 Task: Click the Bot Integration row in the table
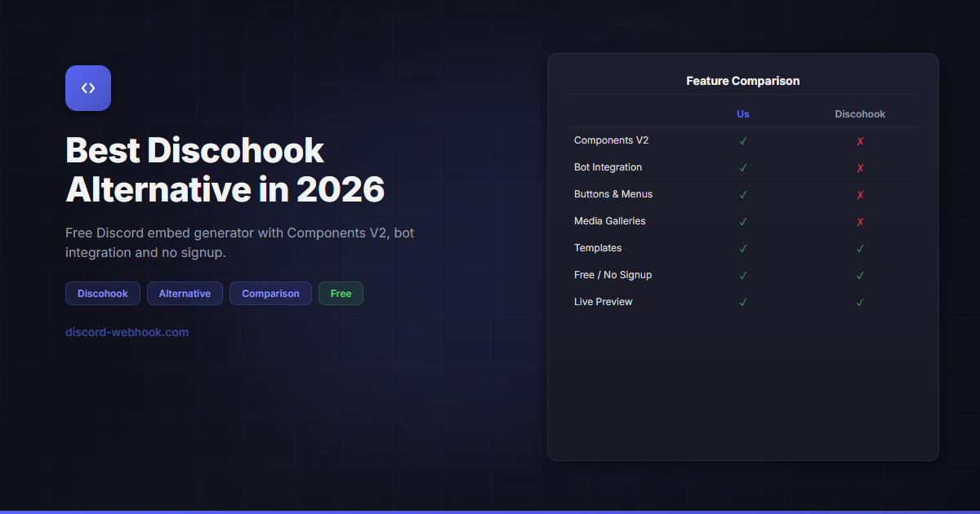point(608,167)
